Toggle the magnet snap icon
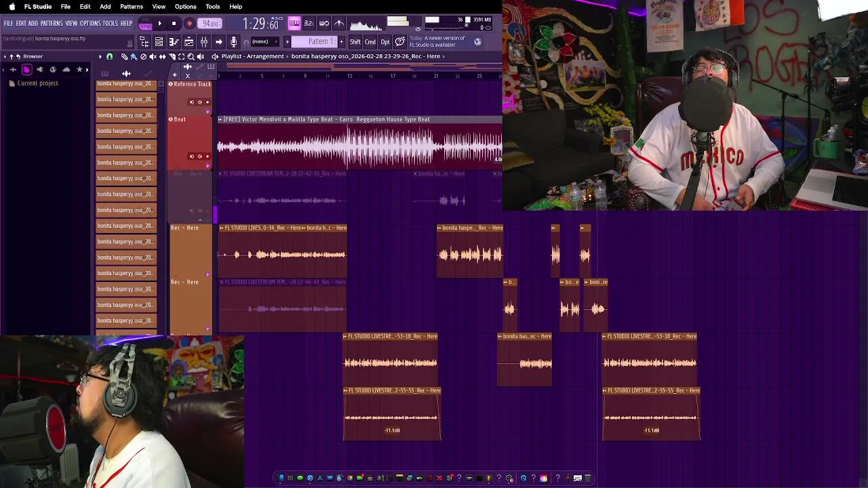The width and height of the screenshot is (868, 488). [x=109, y=56]
